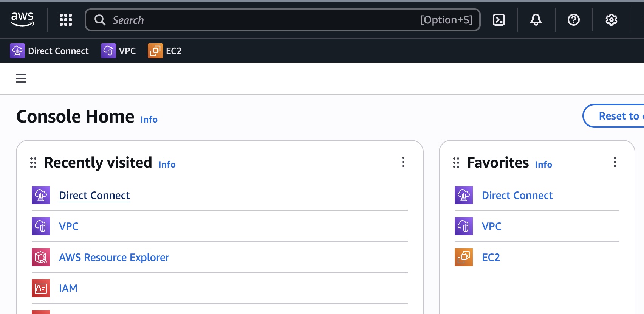Click Direct Connect icon in Favorites widget
Viewport: 644px width, 314px height.
click(464, 195)
